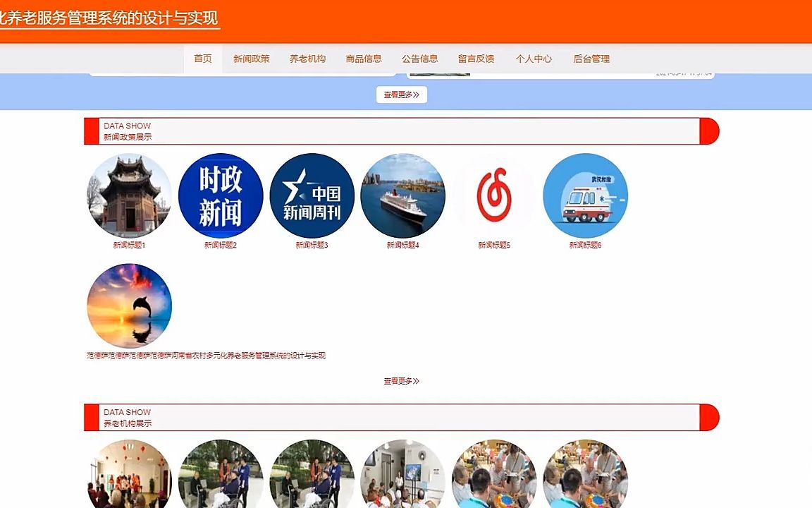Click 查看更多 under the news policy section

pos(401,381)
